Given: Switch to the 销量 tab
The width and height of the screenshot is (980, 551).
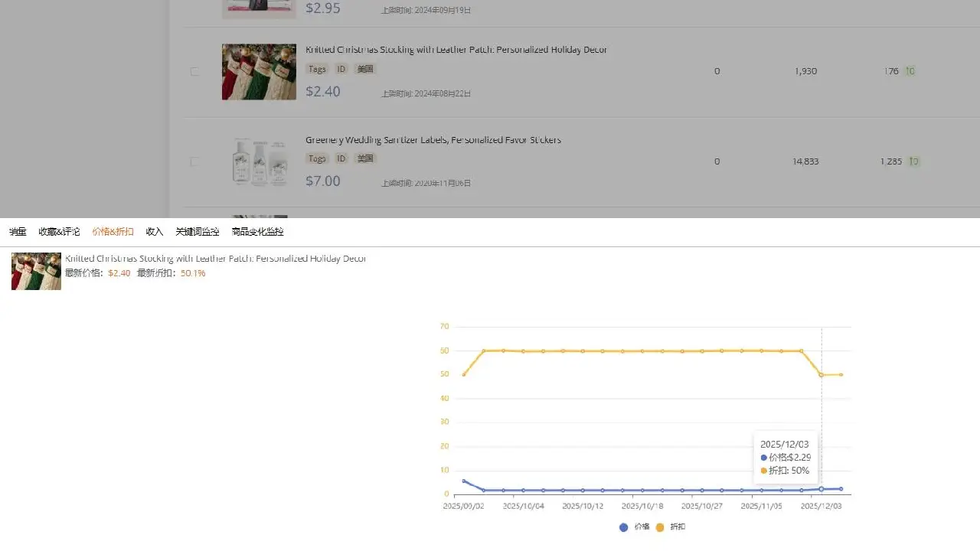Looking at the screenshot, I should (x=16, y=231).
